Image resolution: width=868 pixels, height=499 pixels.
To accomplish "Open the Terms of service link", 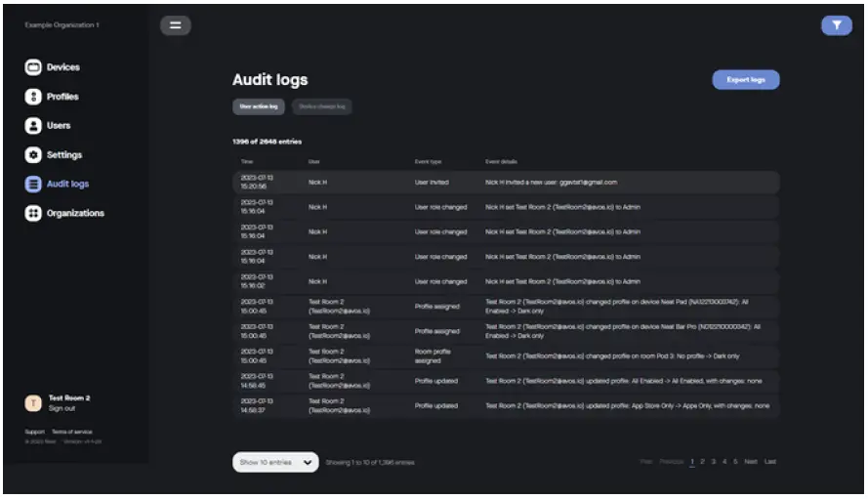I will coord(71,432).
